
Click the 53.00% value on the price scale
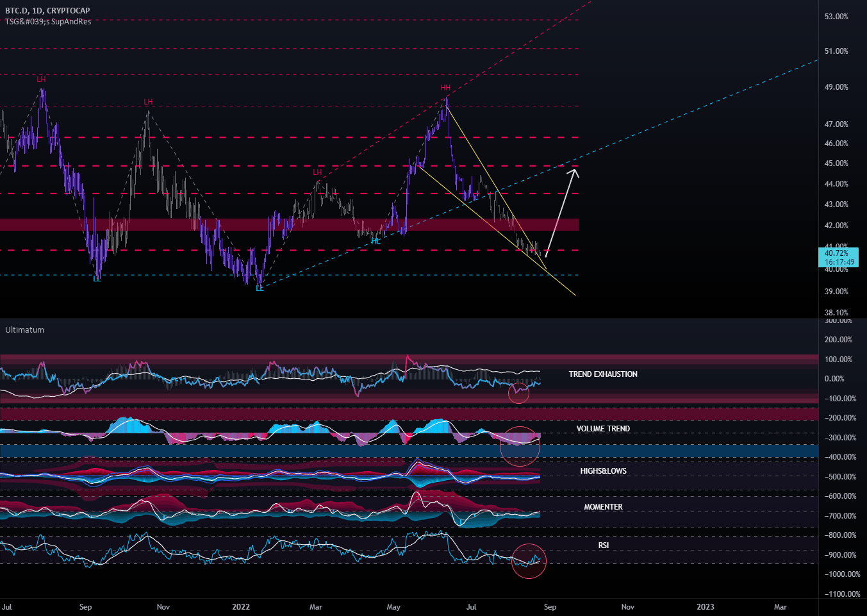[836, 16]
